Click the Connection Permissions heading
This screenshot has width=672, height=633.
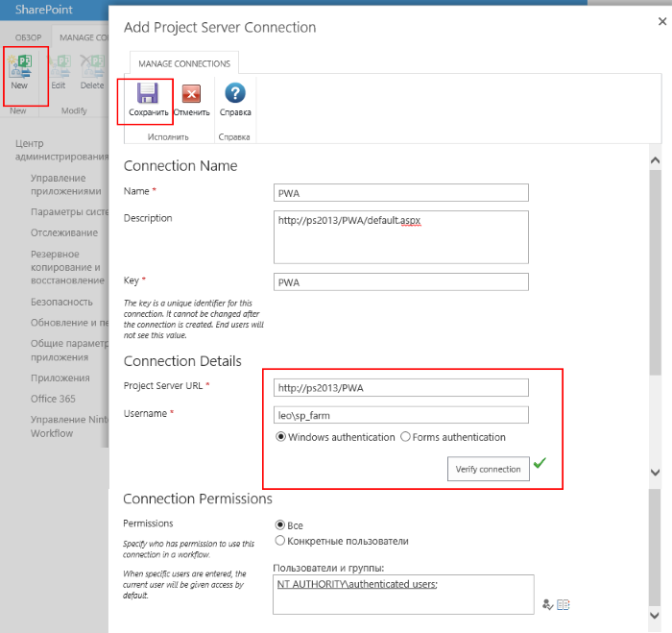pos(198,499)
